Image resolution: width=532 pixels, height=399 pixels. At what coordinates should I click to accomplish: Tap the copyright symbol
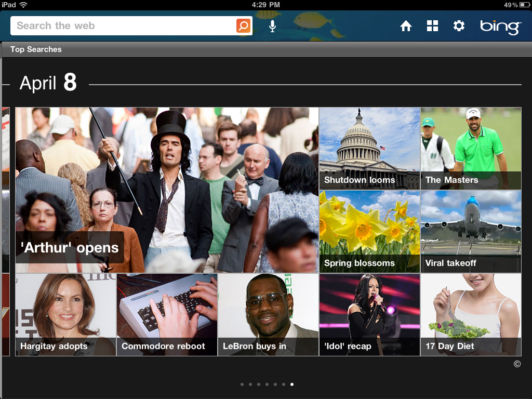pos(517,364)
